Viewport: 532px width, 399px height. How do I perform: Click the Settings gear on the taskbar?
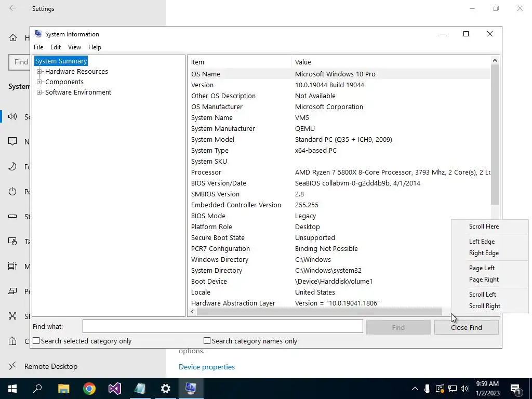point(166,389)
